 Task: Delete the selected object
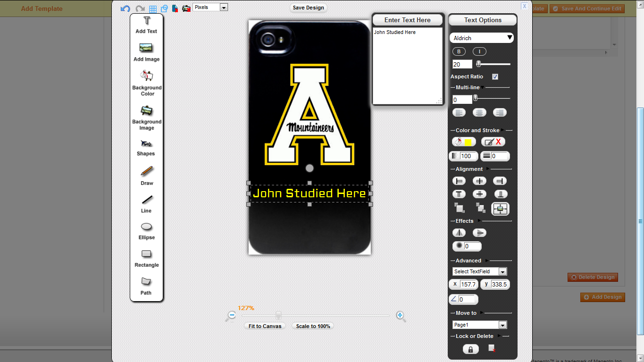[x=492, y=348]
